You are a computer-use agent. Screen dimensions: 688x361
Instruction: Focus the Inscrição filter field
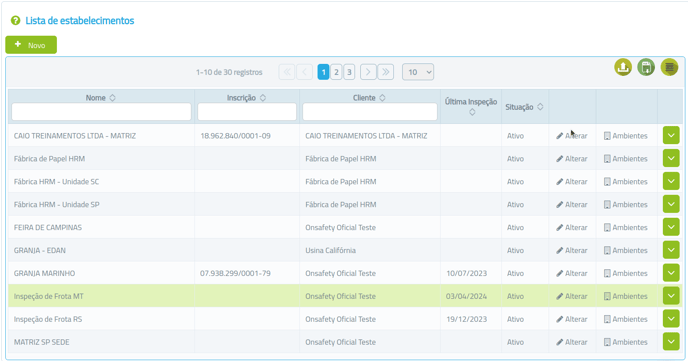(x=247, y=112)
